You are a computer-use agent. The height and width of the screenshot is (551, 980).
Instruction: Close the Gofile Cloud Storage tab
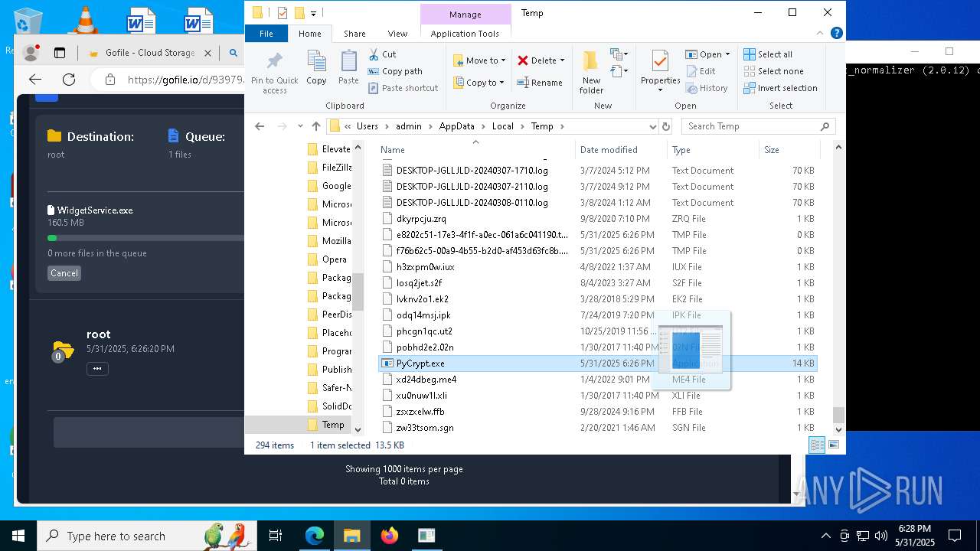tap(208, 53)
